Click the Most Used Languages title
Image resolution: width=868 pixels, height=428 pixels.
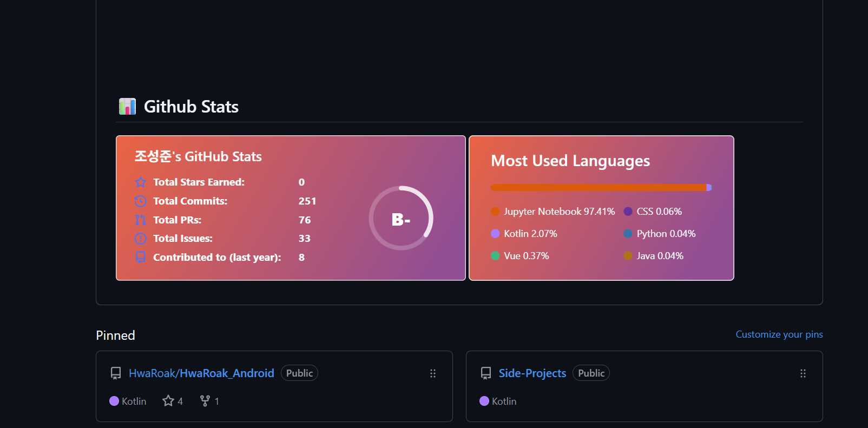(x=570, y=161)
